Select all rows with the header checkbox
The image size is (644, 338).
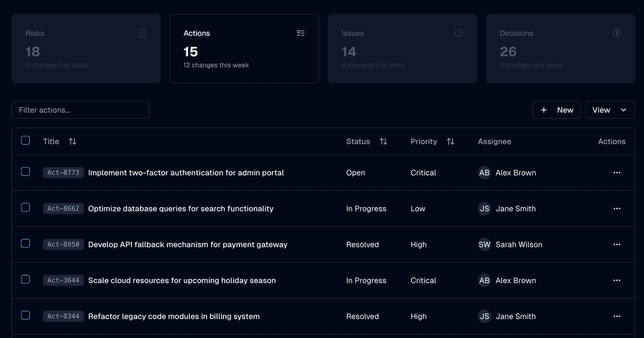25,140
